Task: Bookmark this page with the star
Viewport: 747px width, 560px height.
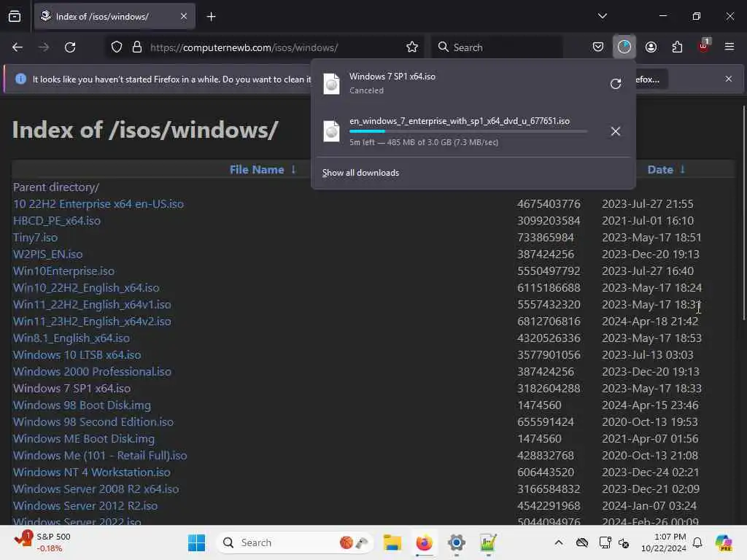Action: [412, 47]
